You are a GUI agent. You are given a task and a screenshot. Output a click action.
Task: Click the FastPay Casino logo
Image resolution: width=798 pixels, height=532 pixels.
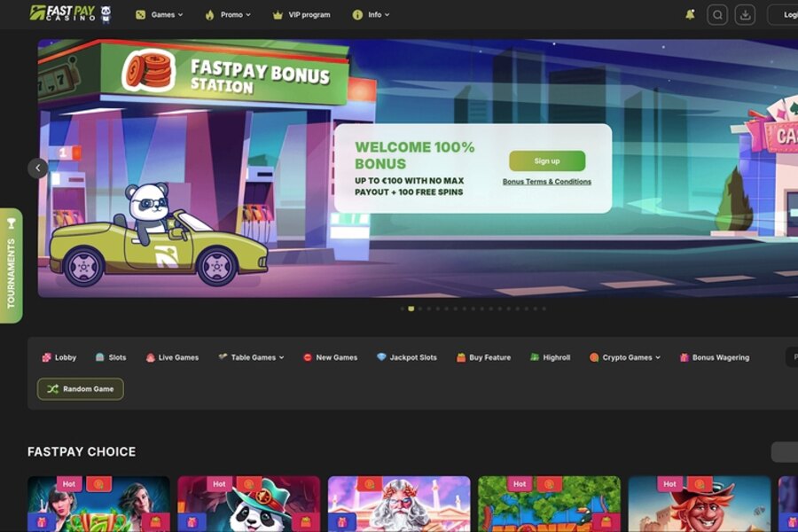[63, 13]
